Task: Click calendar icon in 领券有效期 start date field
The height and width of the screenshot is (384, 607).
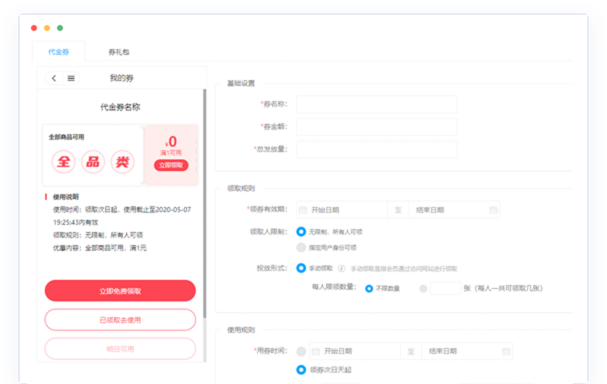Action: coord(303,210)
